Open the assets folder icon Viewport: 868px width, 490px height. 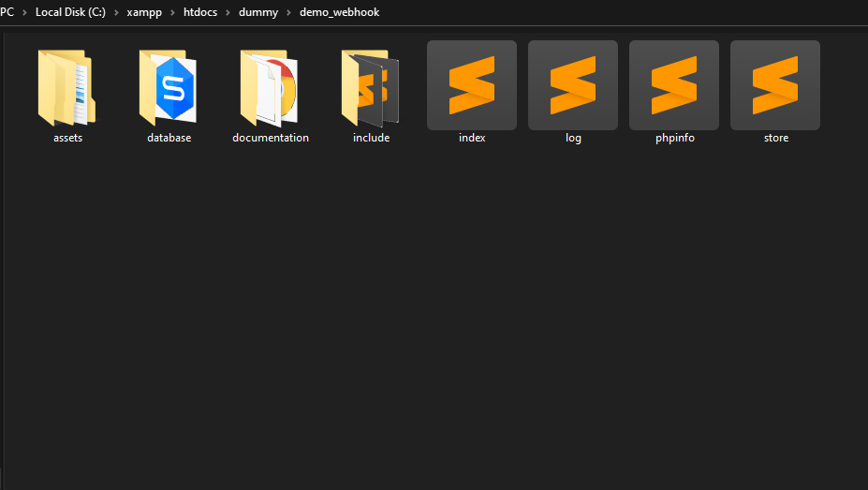(x=67, y=88)
